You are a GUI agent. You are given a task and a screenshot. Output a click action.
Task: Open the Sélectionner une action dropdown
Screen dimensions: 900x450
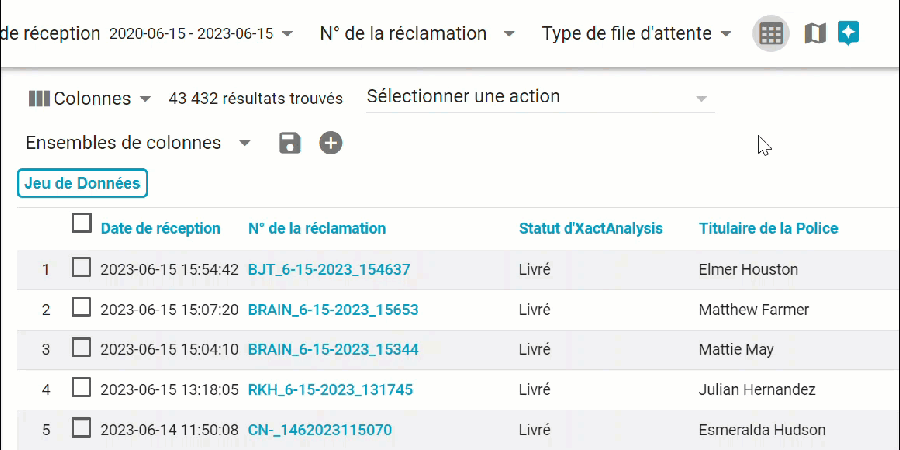[x=540, y=97]
